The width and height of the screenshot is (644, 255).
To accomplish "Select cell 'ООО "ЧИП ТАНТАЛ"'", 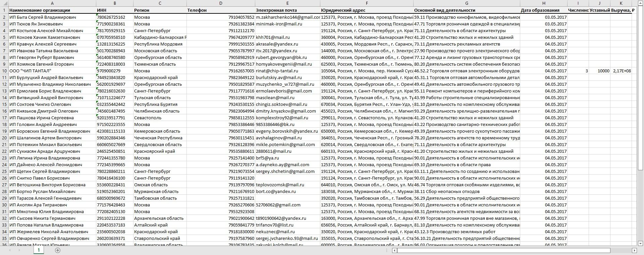I will click(x=52, y=71).
